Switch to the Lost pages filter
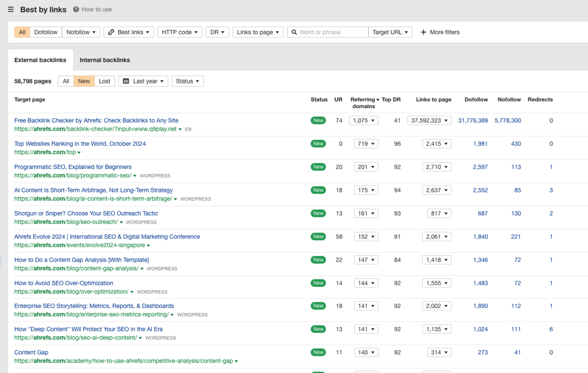The height and width of the screenshot is (373, 588). [104, 81]
